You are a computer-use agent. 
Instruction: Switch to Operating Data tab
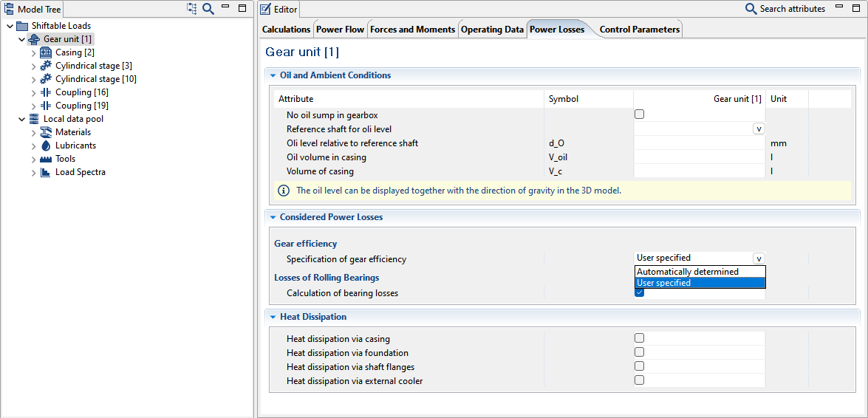click(492, 30)
